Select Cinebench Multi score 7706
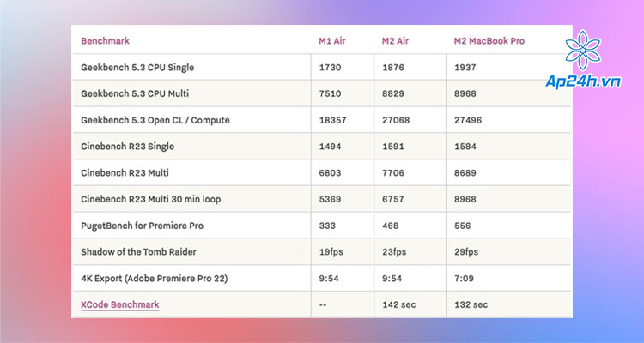Viewport: 644px width, 343px height. click(x=393, y=172)
